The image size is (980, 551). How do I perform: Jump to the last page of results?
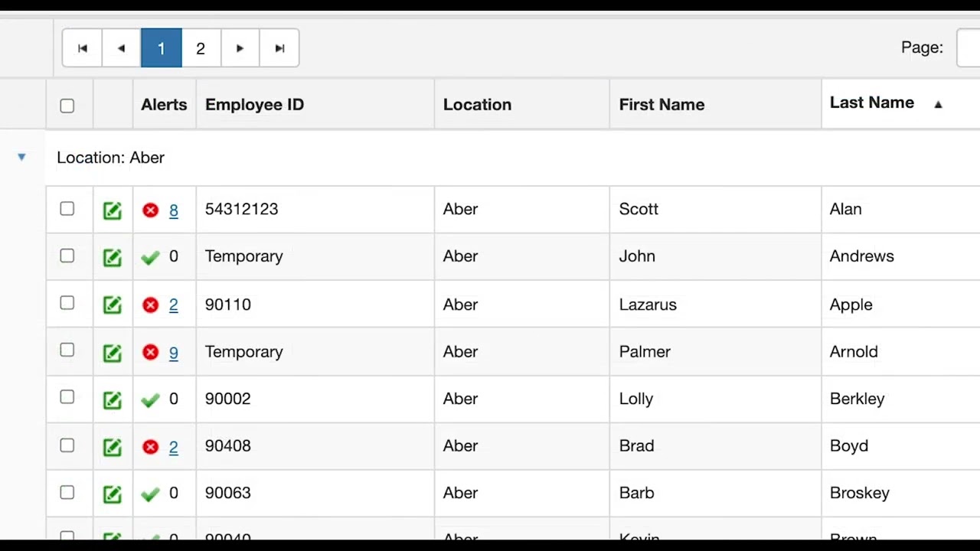click(x=279, y=48)
